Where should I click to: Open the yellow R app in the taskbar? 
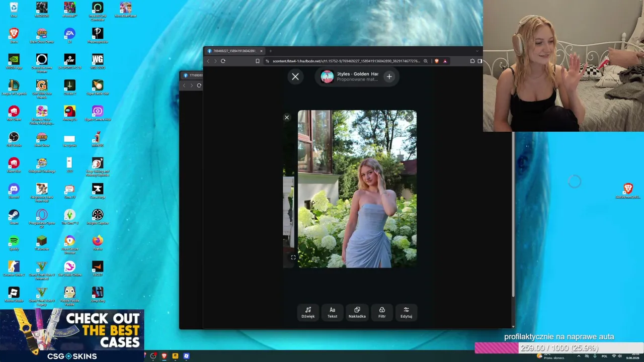pyautogui.click(x=175, y=356)
